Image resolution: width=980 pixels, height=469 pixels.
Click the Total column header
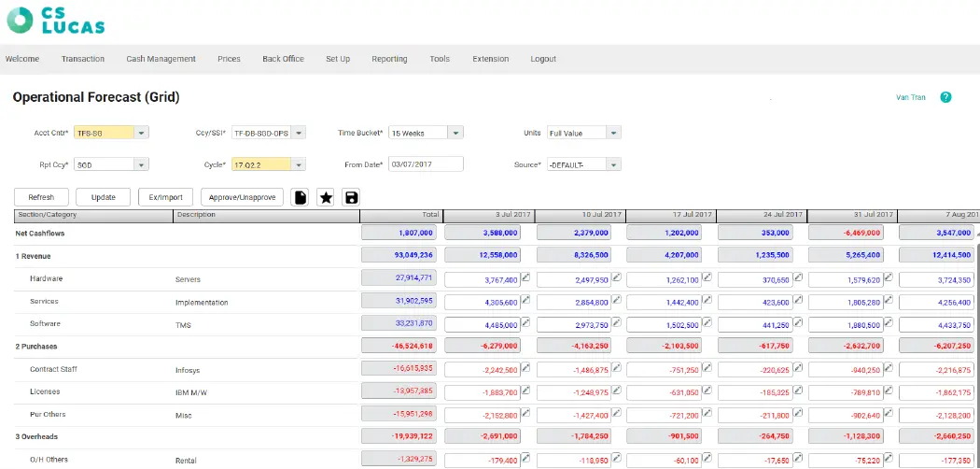400,216
